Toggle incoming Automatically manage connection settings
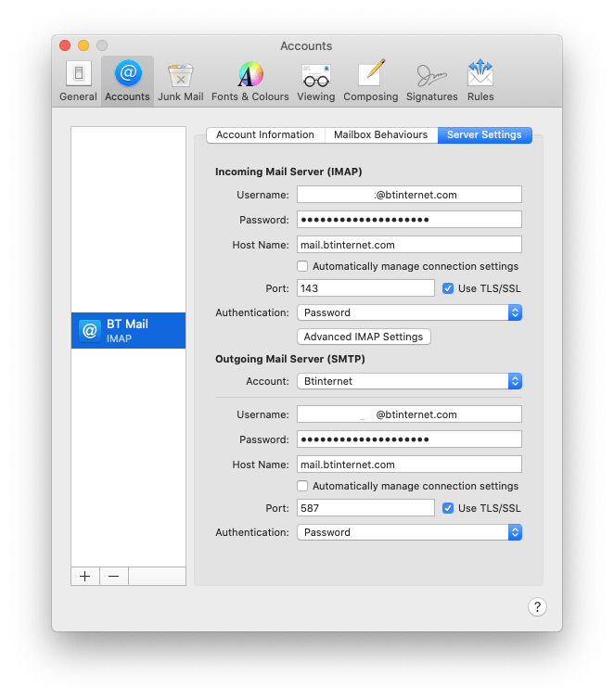This screenshot has width=614, height=700. (x=302, y=266)
